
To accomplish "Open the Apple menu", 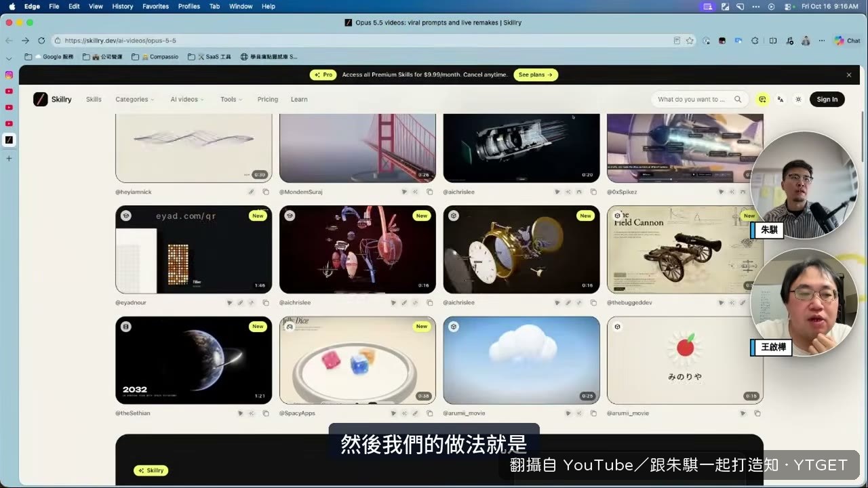I will click(x=12, y=6).
